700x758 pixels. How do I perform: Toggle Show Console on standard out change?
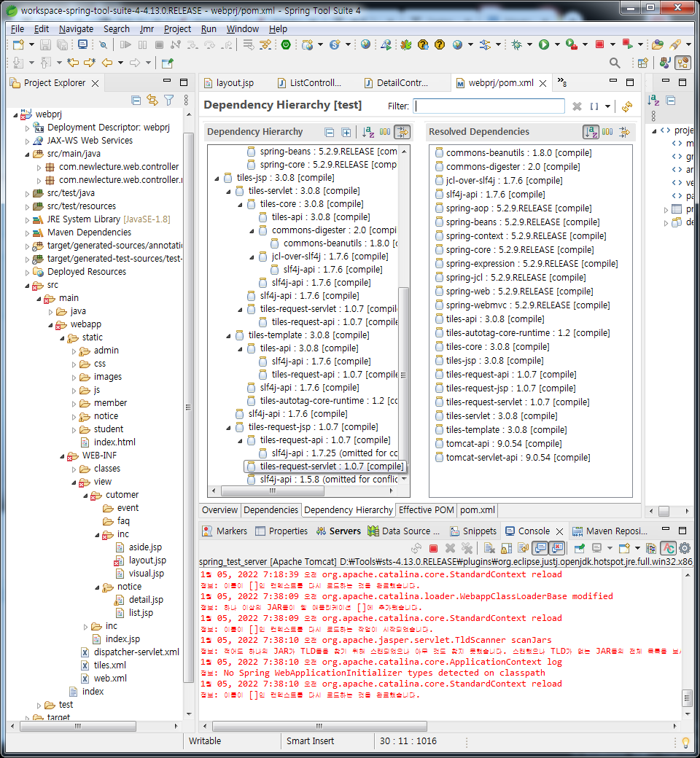[540, 548]
